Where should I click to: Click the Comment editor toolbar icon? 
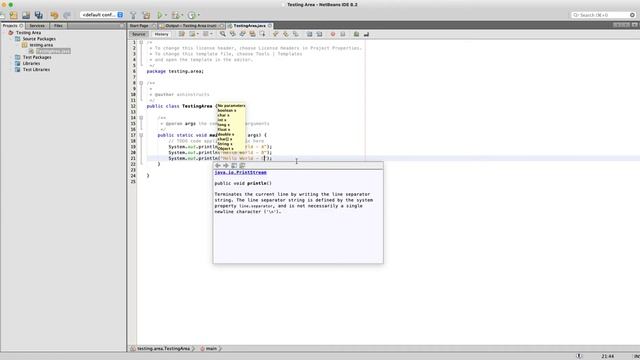(356, 34)
